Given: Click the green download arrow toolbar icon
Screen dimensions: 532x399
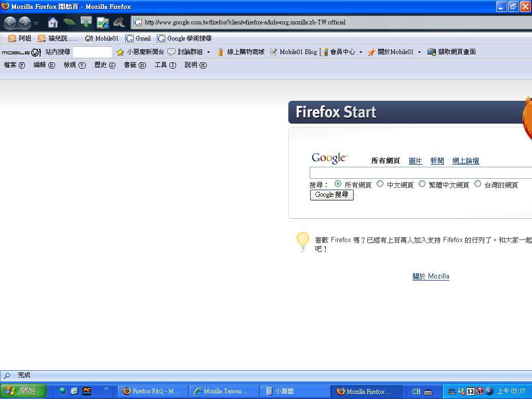Looking at the screenshot, I should point(86,22).
